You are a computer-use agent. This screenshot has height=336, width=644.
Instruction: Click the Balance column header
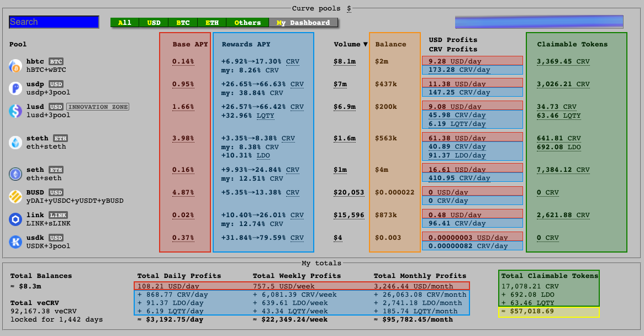click(x=390, y=44)
